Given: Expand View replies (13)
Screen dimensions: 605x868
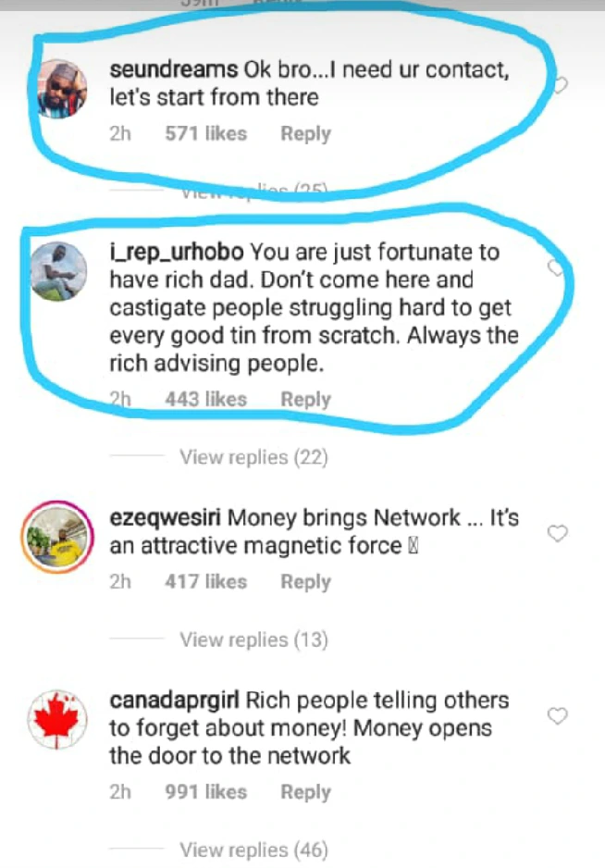Looking at the screenshot, I should click(253, 639).
